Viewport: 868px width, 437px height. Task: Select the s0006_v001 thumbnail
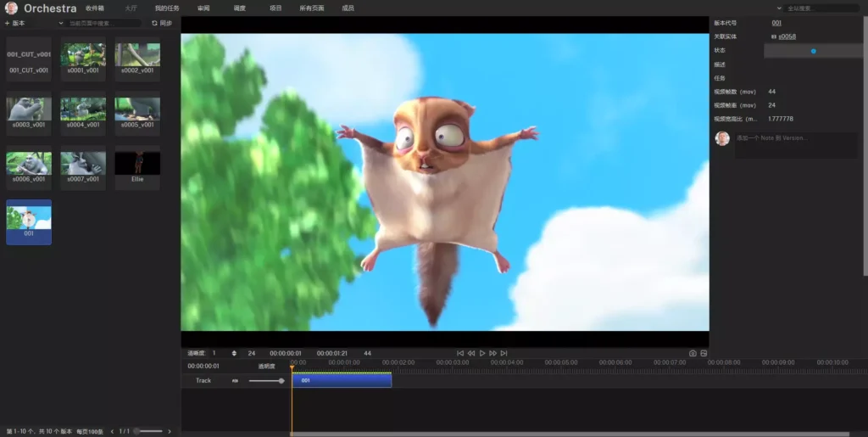click(29, 167)
